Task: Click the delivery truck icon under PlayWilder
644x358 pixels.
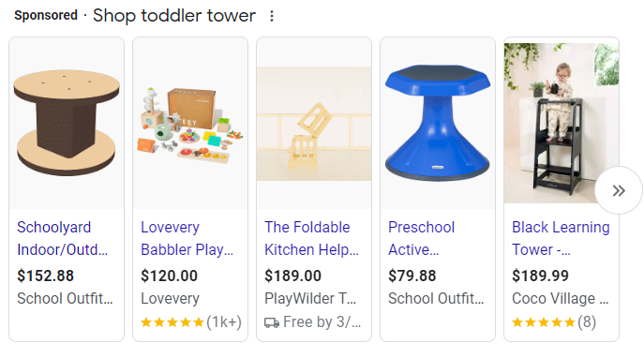Action: tap(272, 322)
